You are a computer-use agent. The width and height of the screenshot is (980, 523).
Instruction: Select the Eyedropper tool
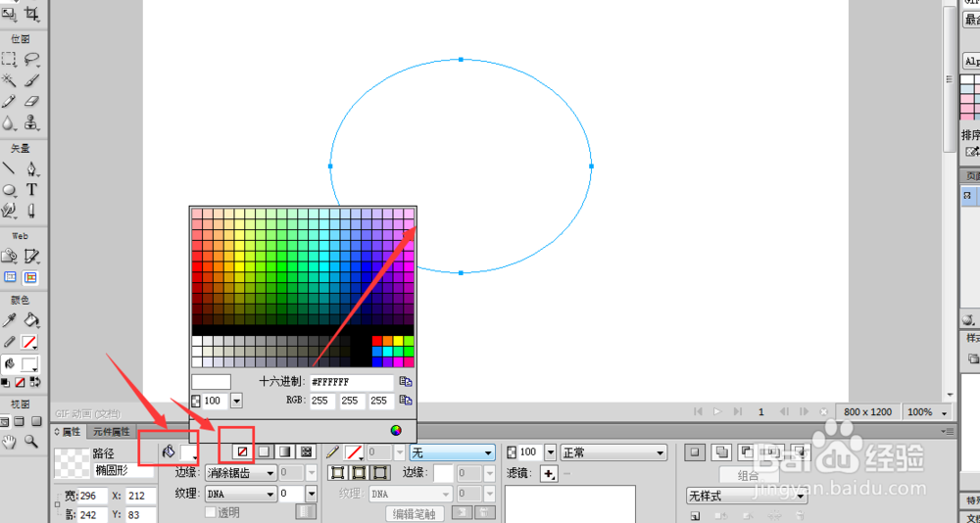9,321
